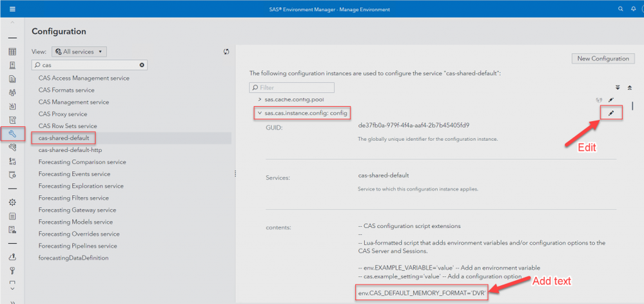This screenshot has height=304, width=644.
Task: Expand all configuration instances
Action: coord(617,87)
